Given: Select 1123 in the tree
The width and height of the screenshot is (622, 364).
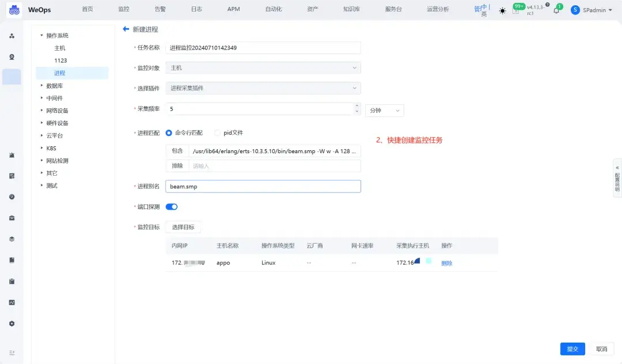Looking at the screenshot, I should point(60,60).
